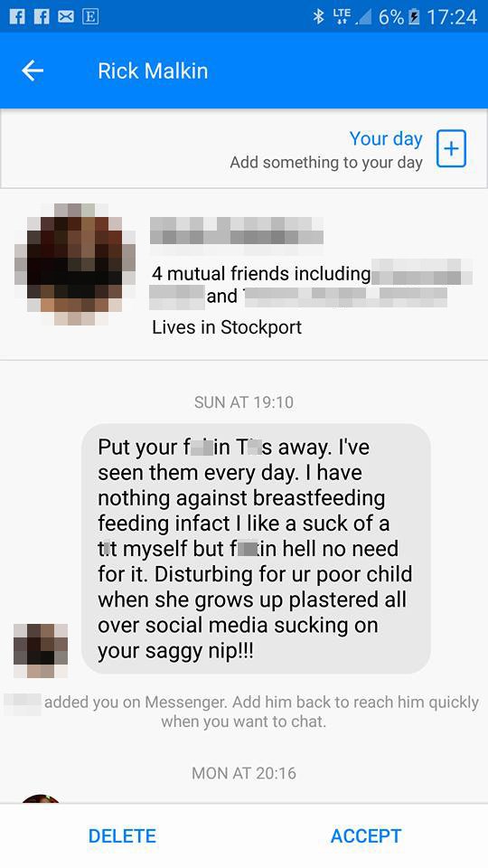The width and height of the screenshot is (488, 868).
Task: Tap the Rick Malkin conversation title
Action: (153, 71)
